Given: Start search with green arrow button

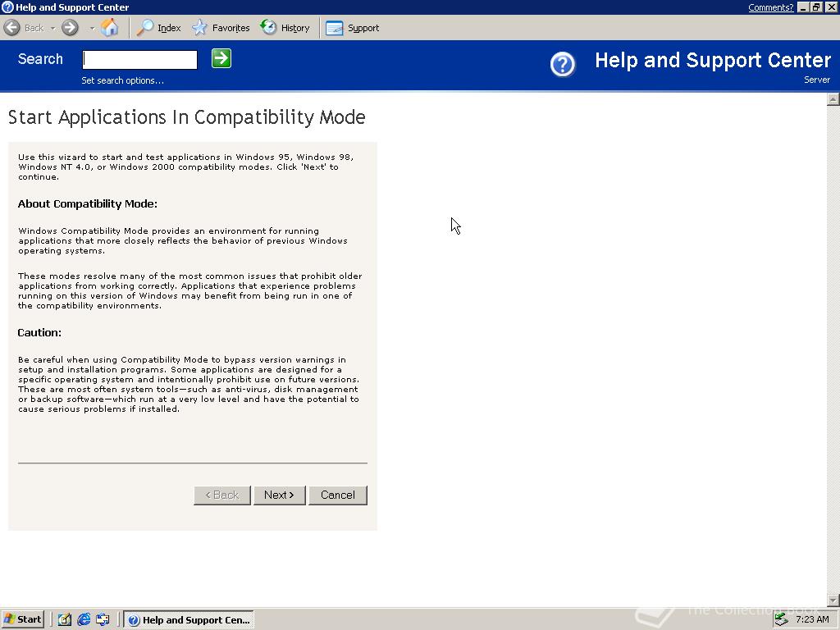Looking at the screenshot, I should [221, 58].
